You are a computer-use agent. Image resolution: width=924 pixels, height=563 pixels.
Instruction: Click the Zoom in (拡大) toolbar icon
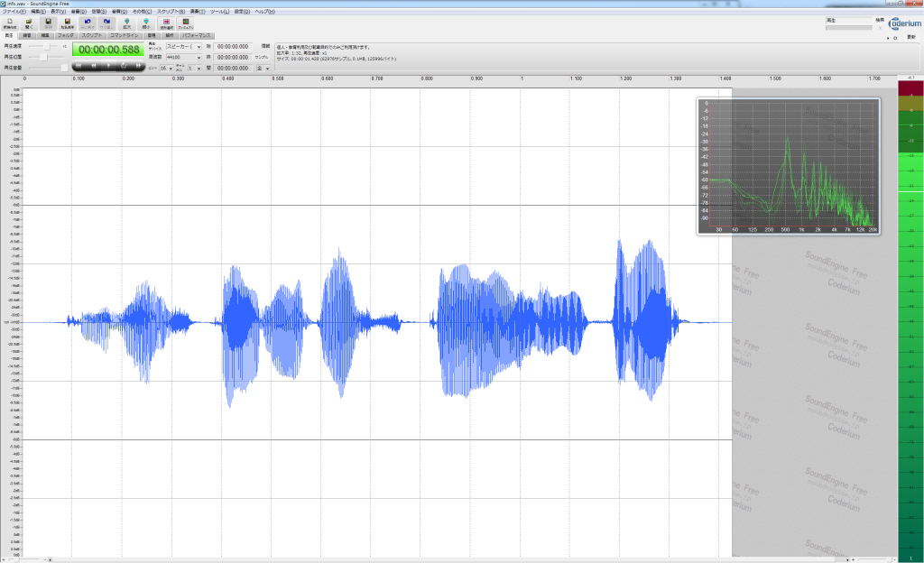click(x=126, y=23)
